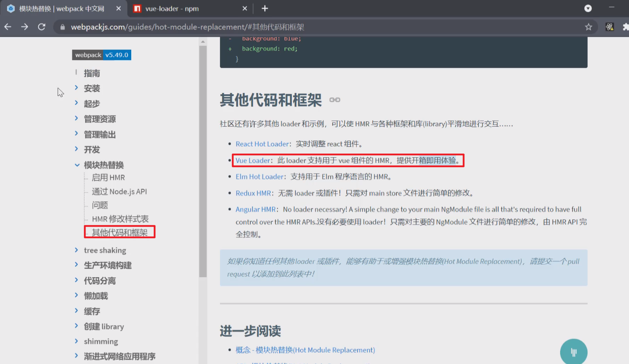The width and height of the screenshot is (629, 364).
Task: Switch to vue-loader - npm tab
Action: coord(190,8)
